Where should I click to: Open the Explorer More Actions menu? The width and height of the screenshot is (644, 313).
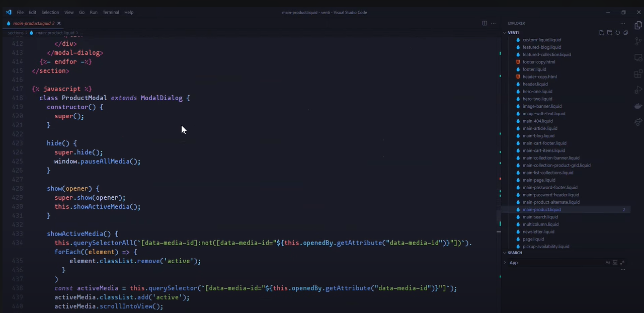click(x=622, y=23)
